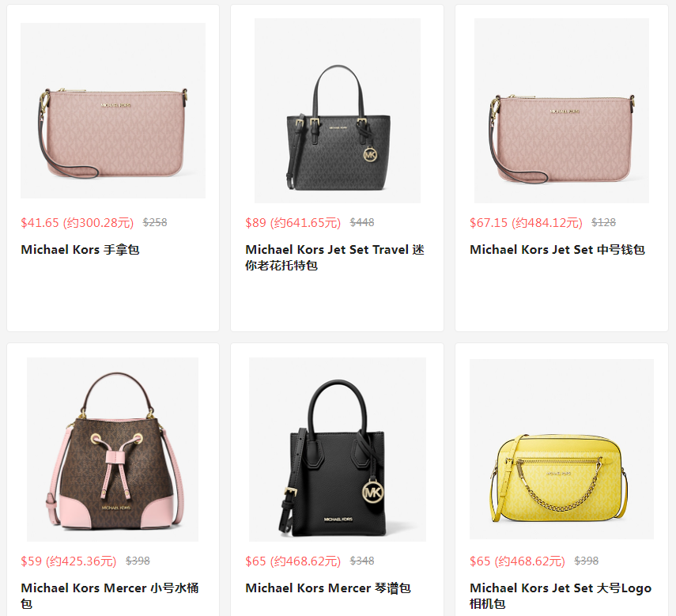Click the $67.15 (约484.12元) price
Image resolution: width=676 pixels, height=616 pixels.
[526, 222]
